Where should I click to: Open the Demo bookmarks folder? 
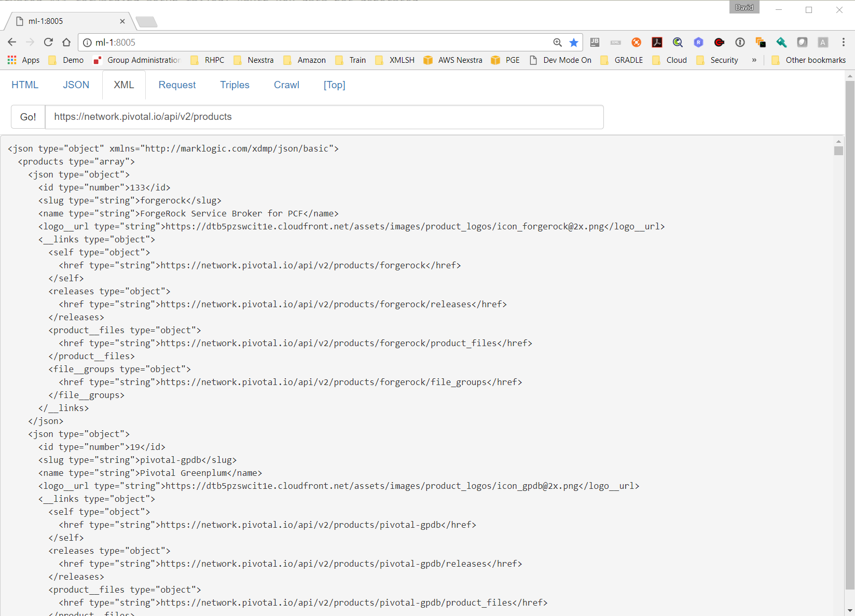(66, 60)
